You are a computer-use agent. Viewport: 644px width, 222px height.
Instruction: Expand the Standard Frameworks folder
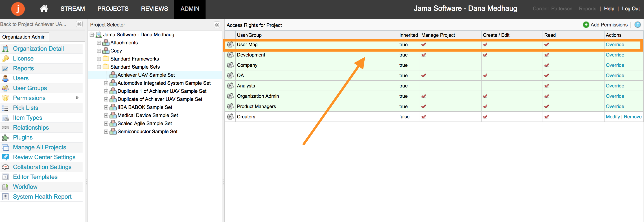[x=99, y=59]
